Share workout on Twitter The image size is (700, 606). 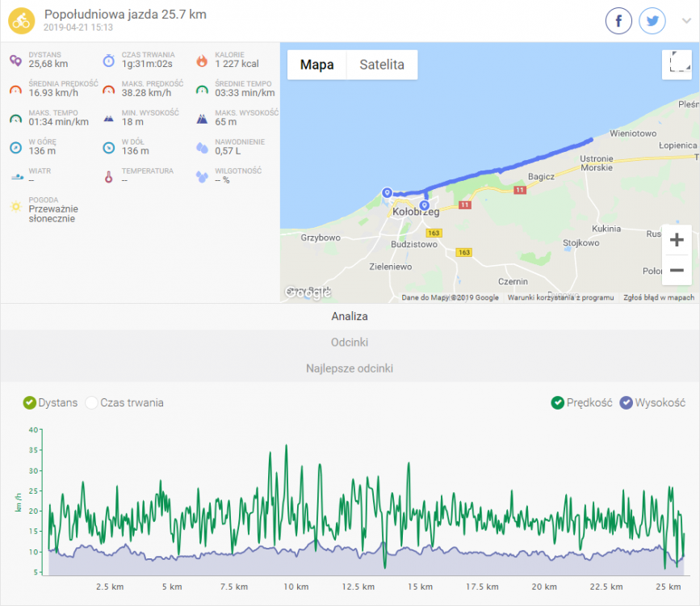tap(652, 21)
